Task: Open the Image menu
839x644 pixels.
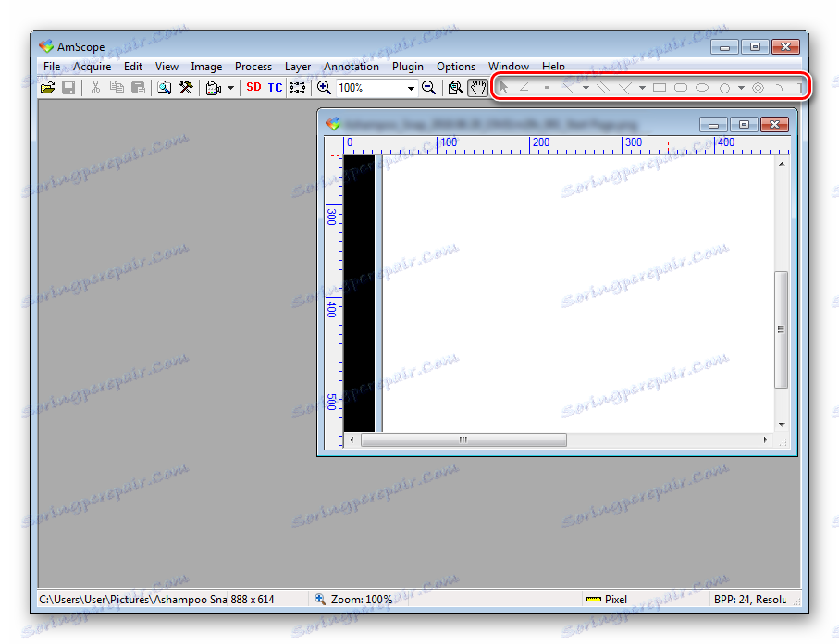Action: click(206, 67)
